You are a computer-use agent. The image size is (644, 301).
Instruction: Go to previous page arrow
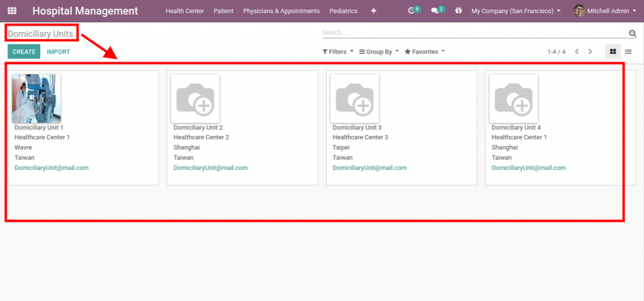click(576, 52)
